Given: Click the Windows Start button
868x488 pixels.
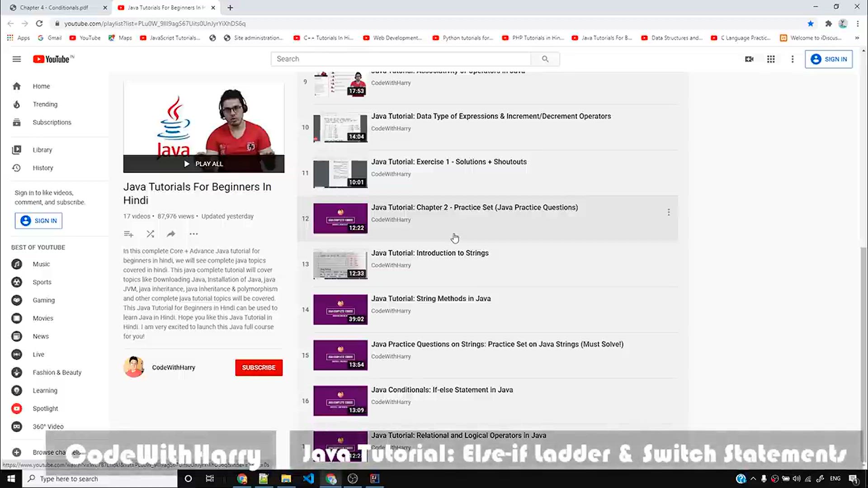Looking at the screenshot, I should point(11,479).
